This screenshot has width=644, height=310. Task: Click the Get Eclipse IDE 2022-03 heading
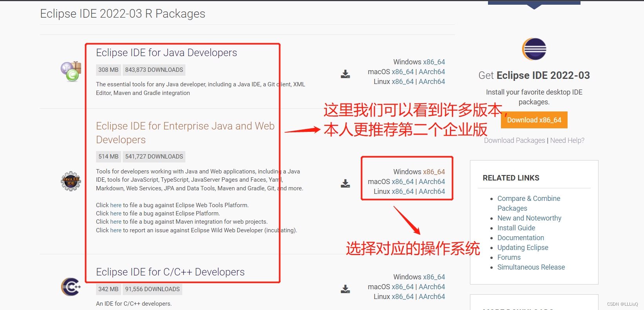(x=534, y=75)
